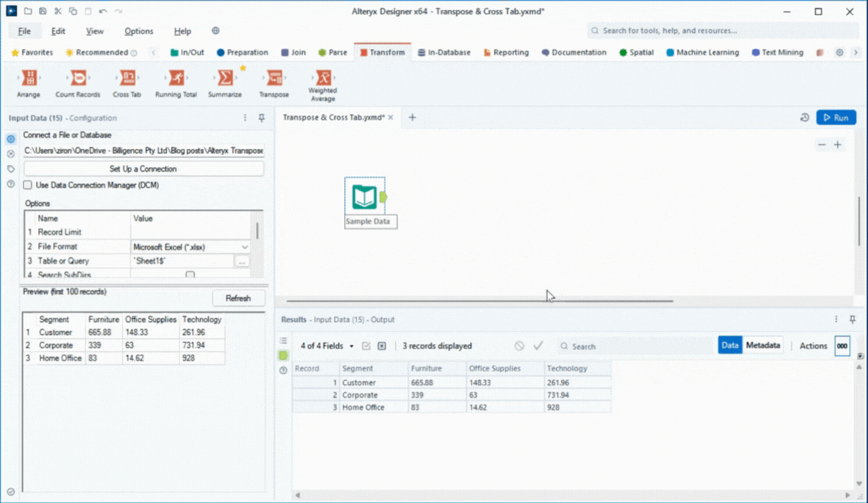Viewport: 868px width, 503px height.
Task: Click the file path input field
Action: coord(143,151)
